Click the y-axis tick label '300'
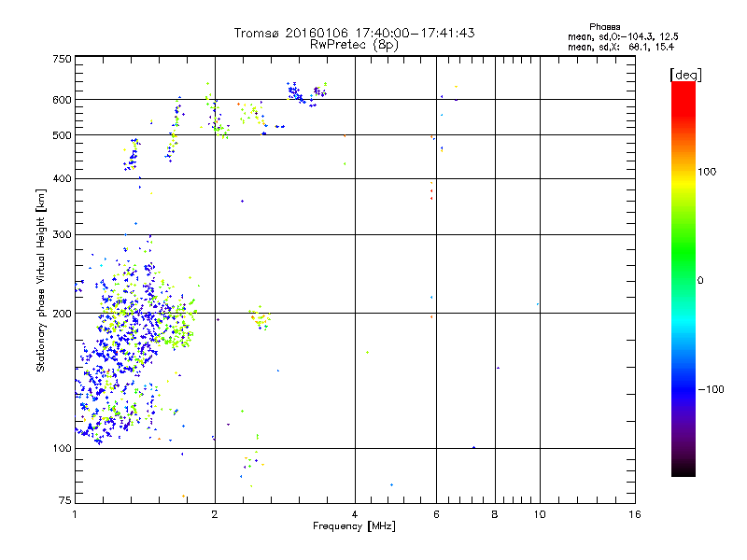This screenshot has width=747, height=560. coord(62,235)
